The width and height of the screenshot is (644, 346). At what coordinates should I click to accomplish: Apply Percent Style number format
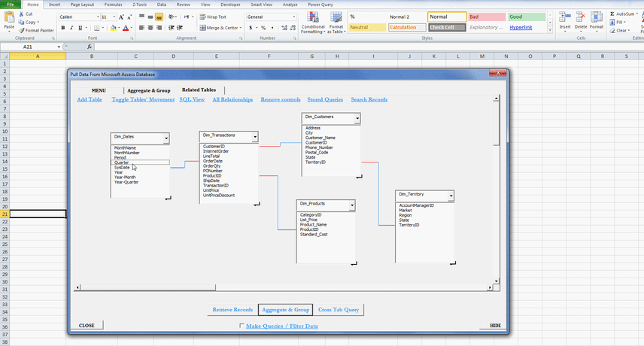(263, 28)
